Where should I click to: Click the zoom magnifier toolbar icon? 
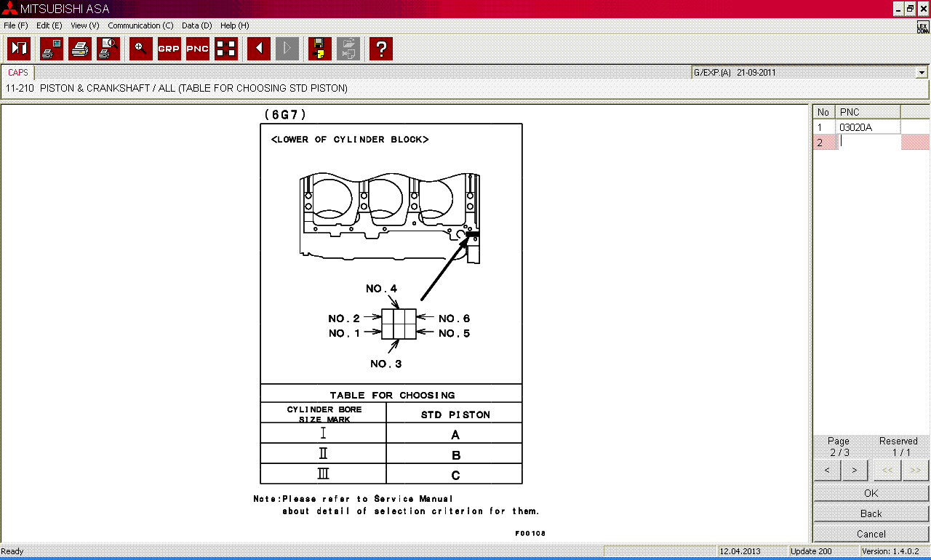click(141, 49)
